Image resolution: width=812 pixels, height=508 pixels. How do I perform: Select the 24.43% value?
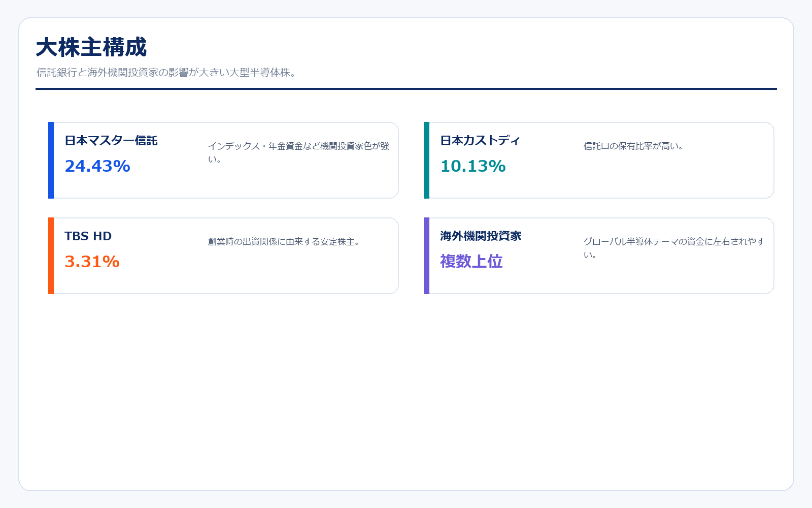point(97,166)
